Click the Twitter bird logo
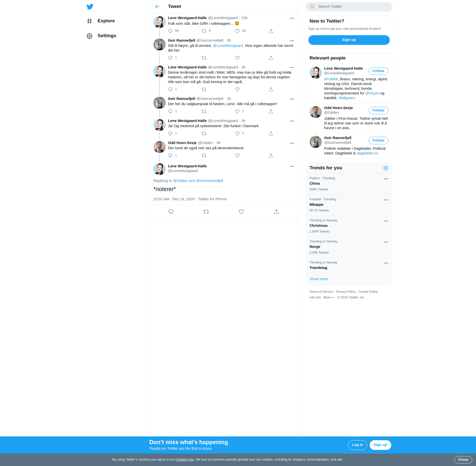The image size is (476, 466). click(x=90, y=7)
